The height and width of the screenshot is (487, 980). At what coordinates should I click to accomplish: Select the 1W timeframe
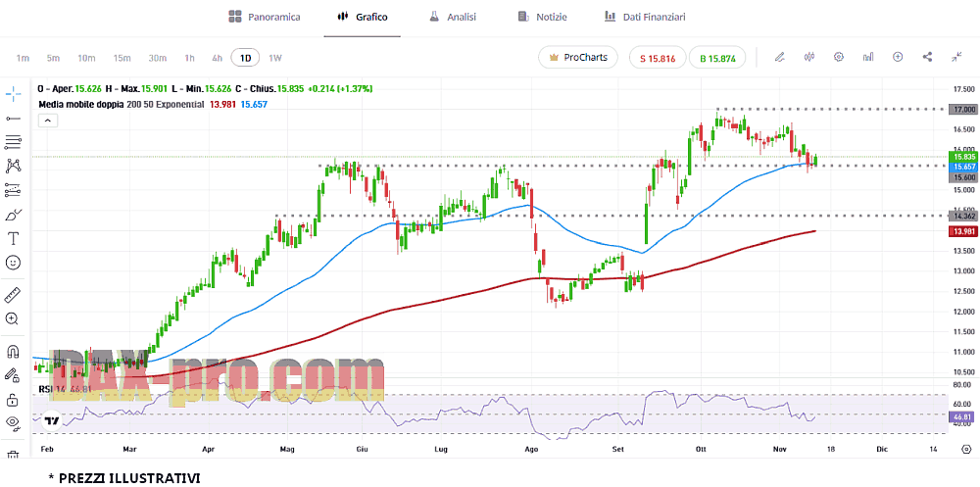coord(275,58)
